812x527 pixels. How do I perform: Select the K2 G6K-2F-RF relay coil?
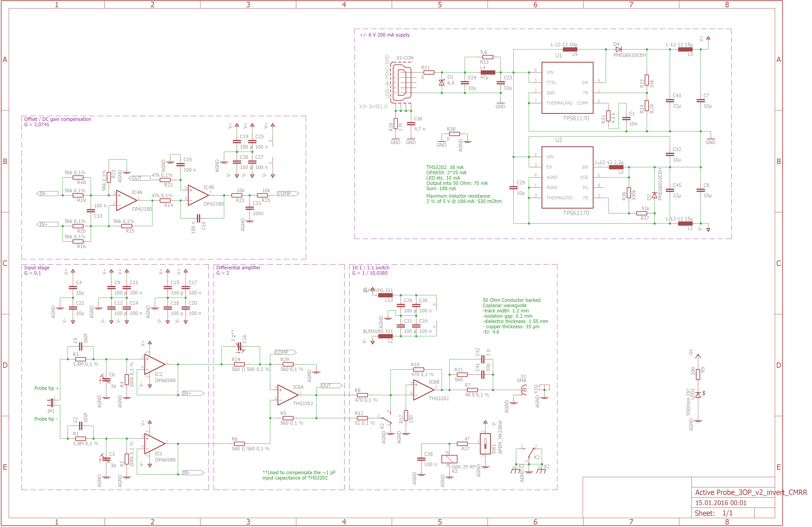coord(449,459)
